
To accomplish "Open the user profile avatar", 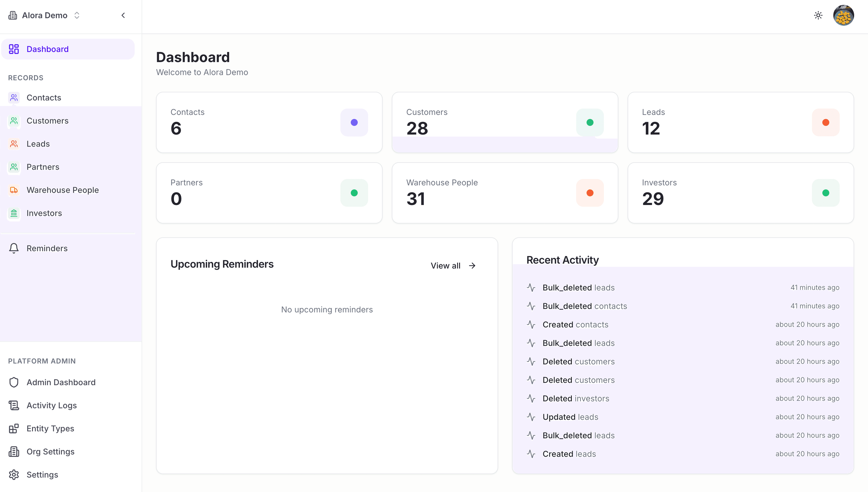I will [x=844, y=15].
